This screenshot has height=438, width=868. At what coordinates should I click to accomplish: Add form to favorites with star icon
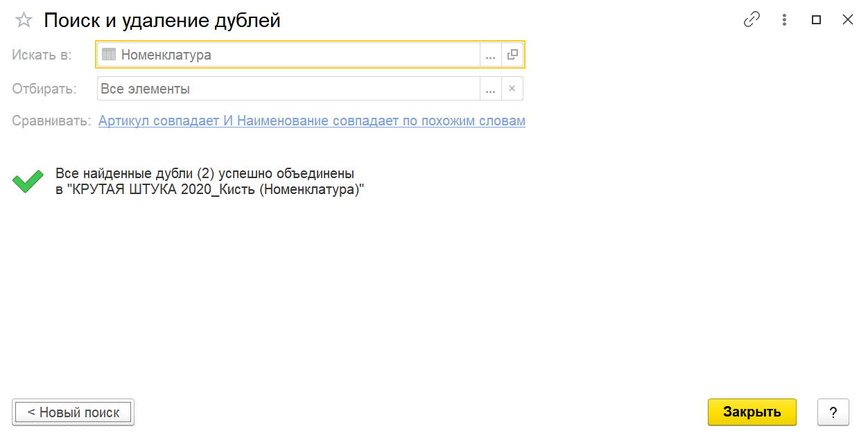coord(24,20)
